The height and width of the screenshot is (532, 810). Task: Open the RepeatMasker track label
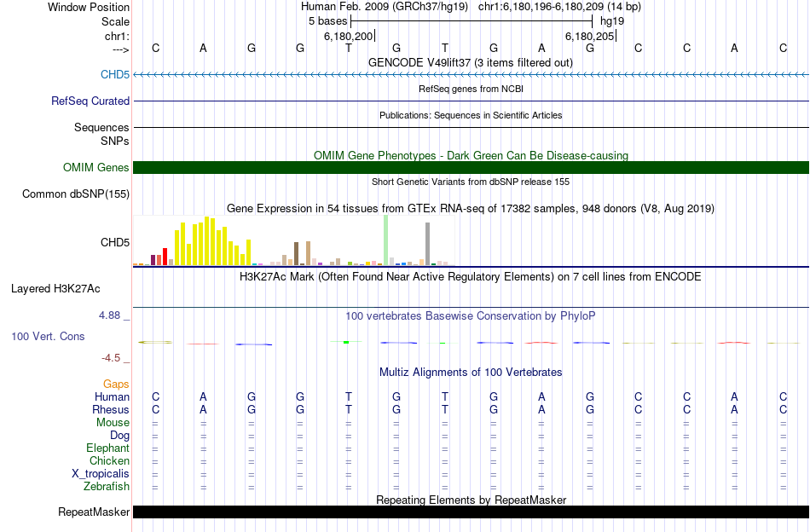click(94, 512)
